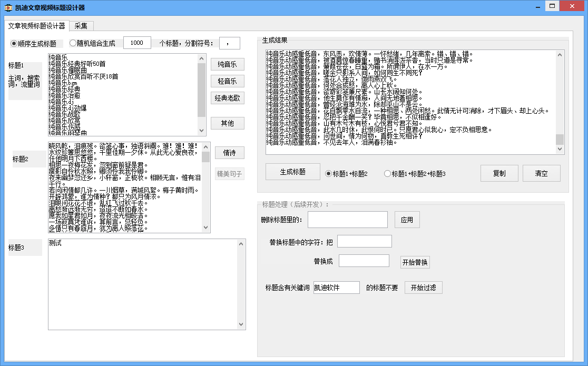588x366 pixels.
Task: Click result line containing 山有木兮木有枝
Action: pos(345,123)
